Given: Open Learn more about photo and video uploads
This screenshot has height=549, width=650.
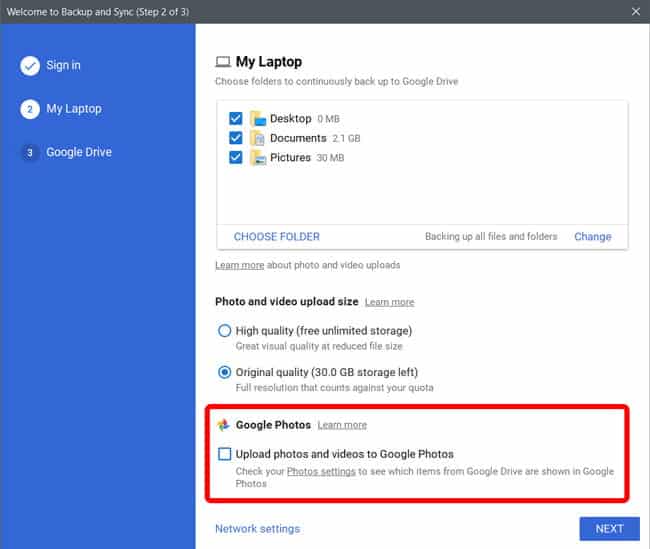Looking at the screenshot, I should (239, 265).
